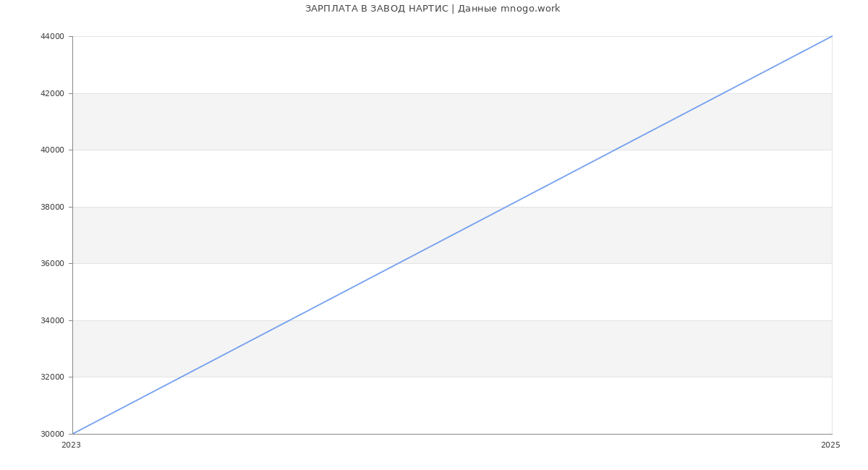Click the gray band between 36000 and 38000

(217, 235)
